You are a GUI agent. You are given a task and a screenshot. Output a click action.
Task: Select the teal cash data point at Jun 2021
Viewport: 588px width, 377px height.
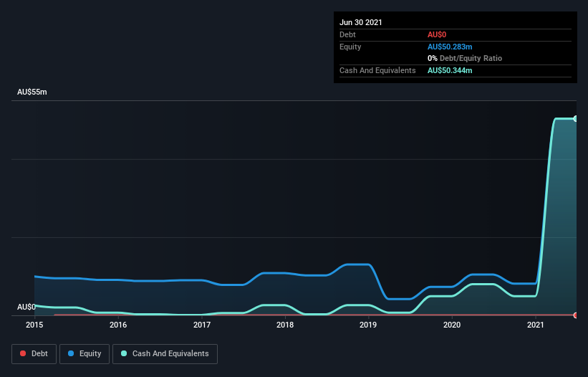pos(576,118)
